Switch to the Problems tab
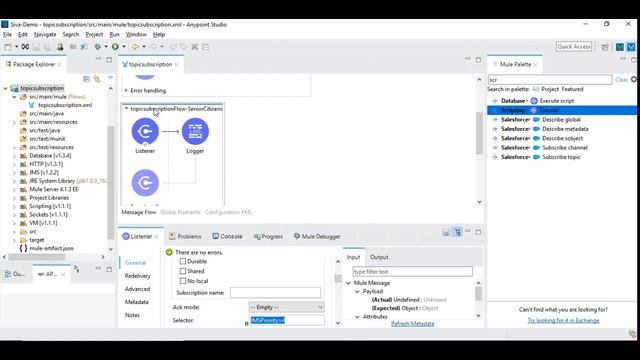This screenshot has width=640, height=360. click(x=185, y=236)
